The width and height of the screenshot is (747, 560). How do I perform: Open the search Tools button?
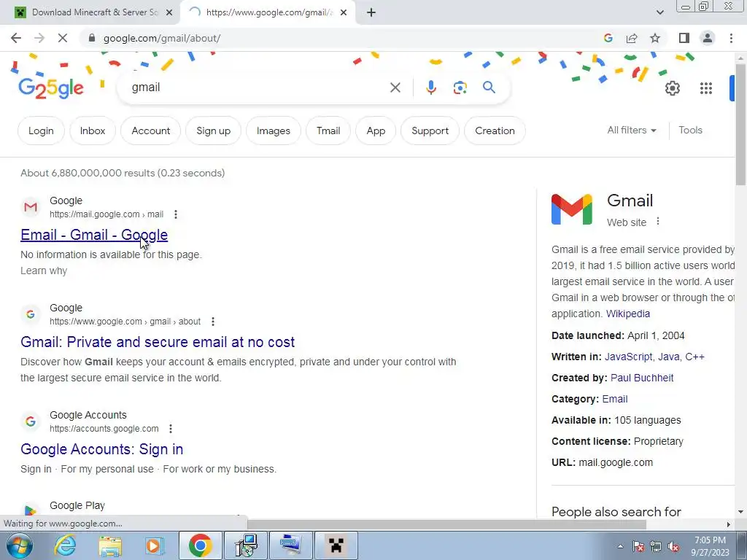point(690,130)
